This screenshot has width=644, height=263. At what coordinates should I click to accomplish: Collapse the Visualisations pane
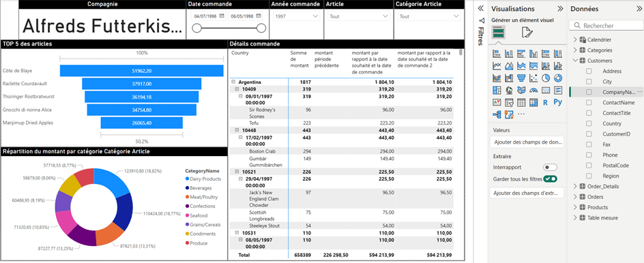(560, 9)
